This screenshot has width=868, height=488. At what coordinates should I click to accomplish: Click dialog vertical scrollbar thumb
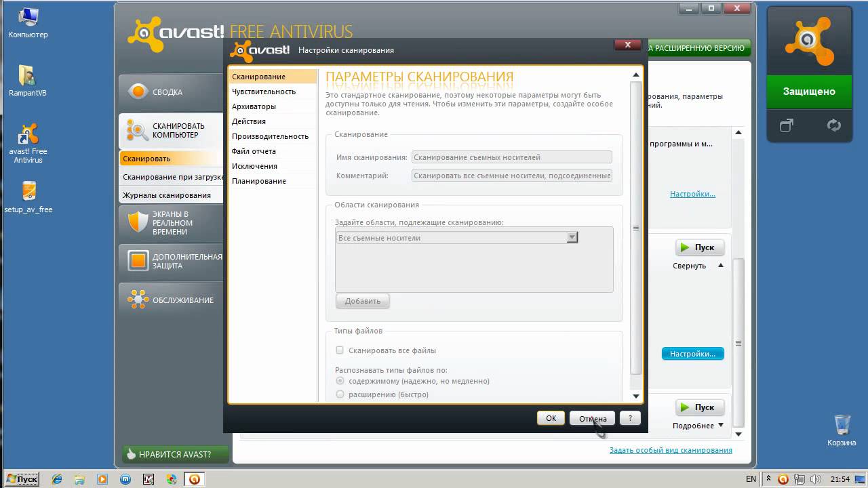[x=636, y=228]
